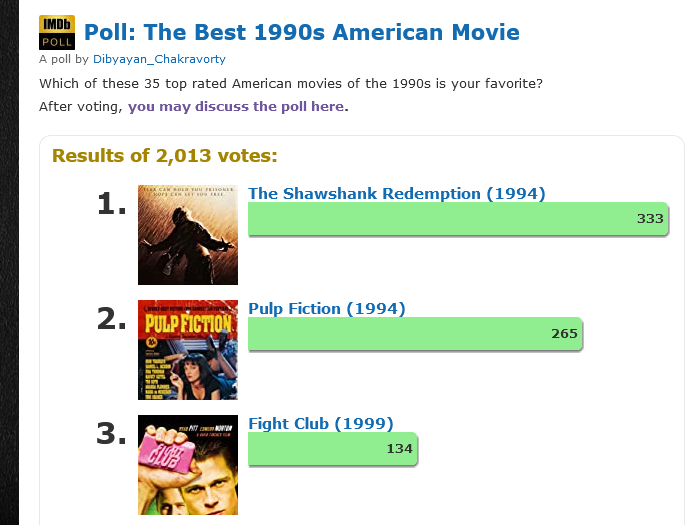Open the Pulp Fiction (1994) title link
Screen dimensions: 693x525
[326, 309]
